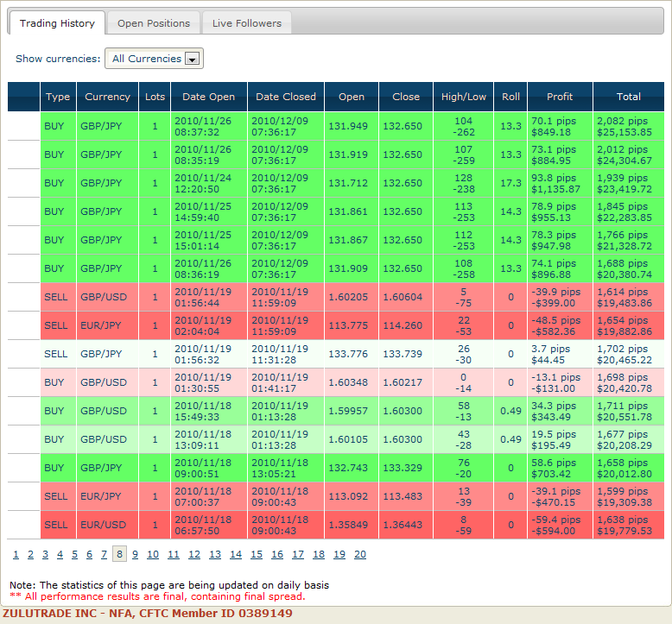Go to page 16 of trading history
This screenshot has width=672, height=624.
pyautogui.click(x=277, y=554)
